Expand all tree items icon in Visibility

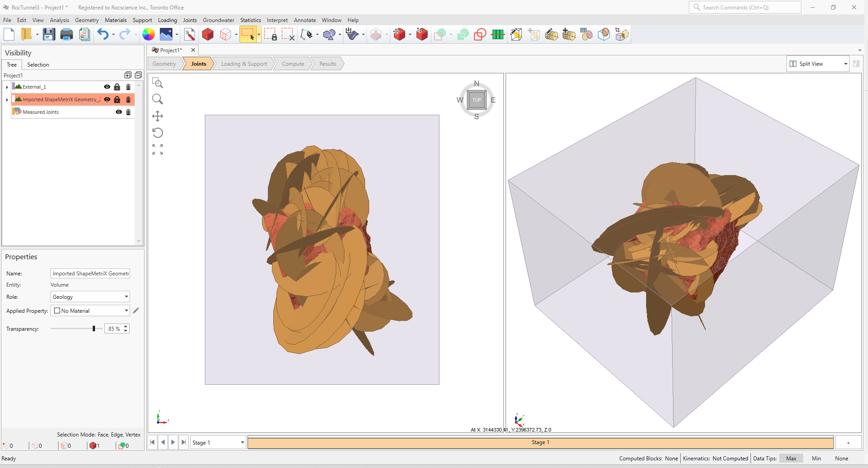tap(128, 75)
